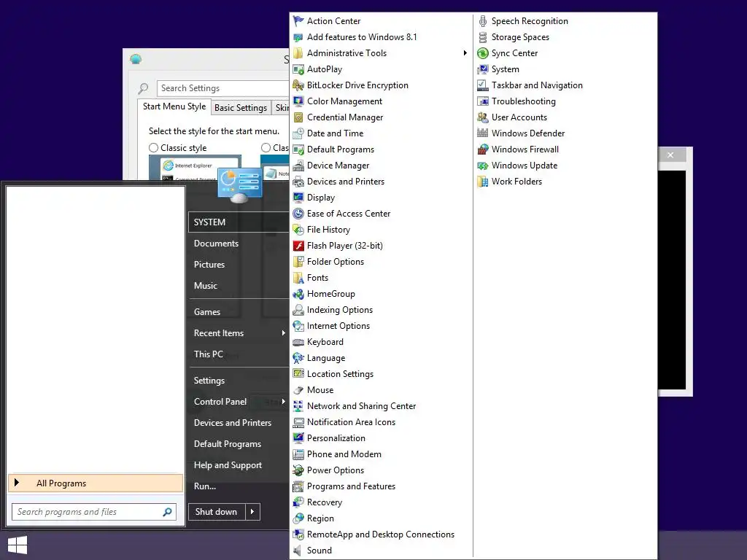The image size is (747, 560).
Task: Open Pictures from the start menu
Action: coord(209,264)
